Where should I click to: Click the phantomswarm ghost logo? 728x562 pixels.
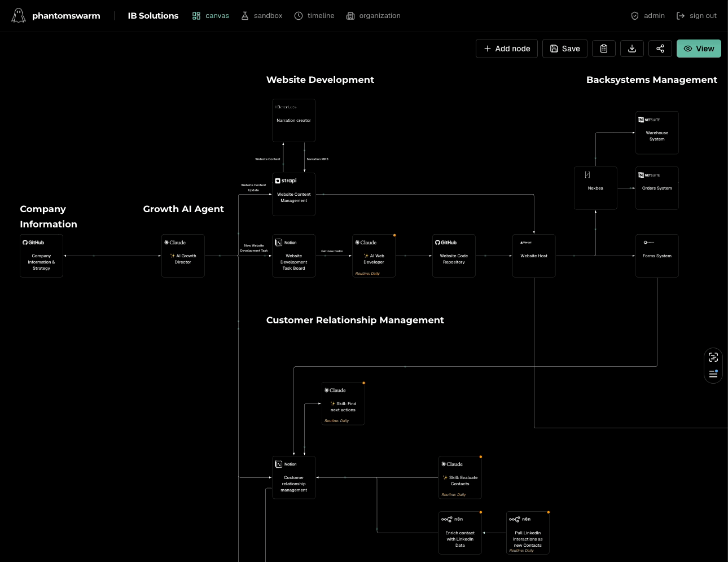pyautogui.click(x=19, y=15)
